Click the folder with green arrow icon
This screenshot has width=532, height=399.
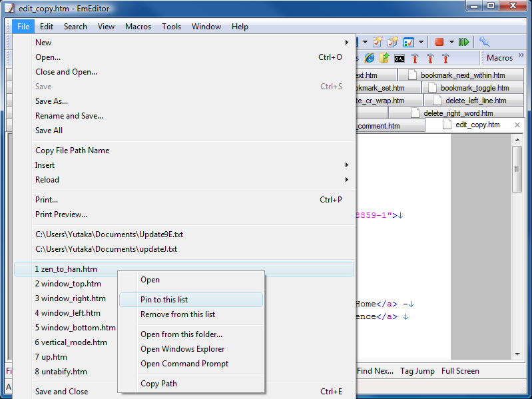click(384, 58)
